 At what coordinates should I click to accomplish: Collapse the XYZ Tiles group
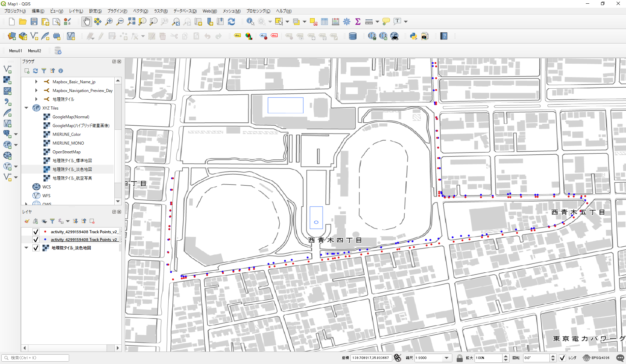pos(26,108)
